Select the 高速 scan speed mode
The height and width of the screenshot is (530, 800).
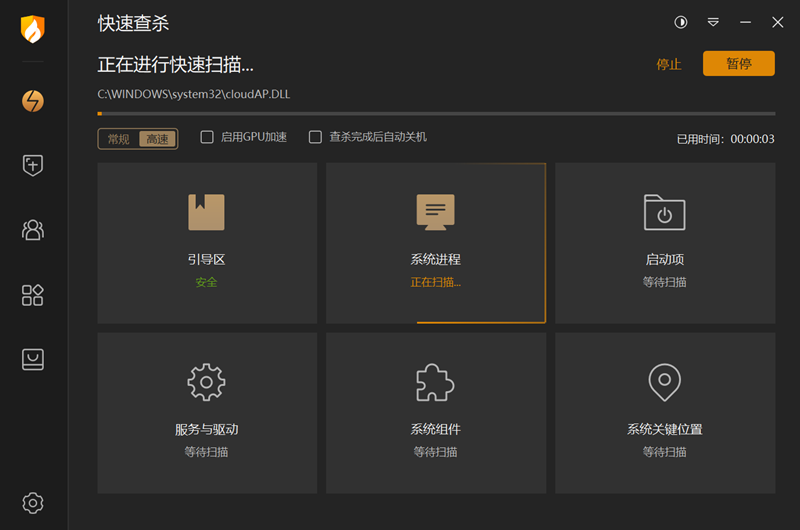tap(158, 139)
